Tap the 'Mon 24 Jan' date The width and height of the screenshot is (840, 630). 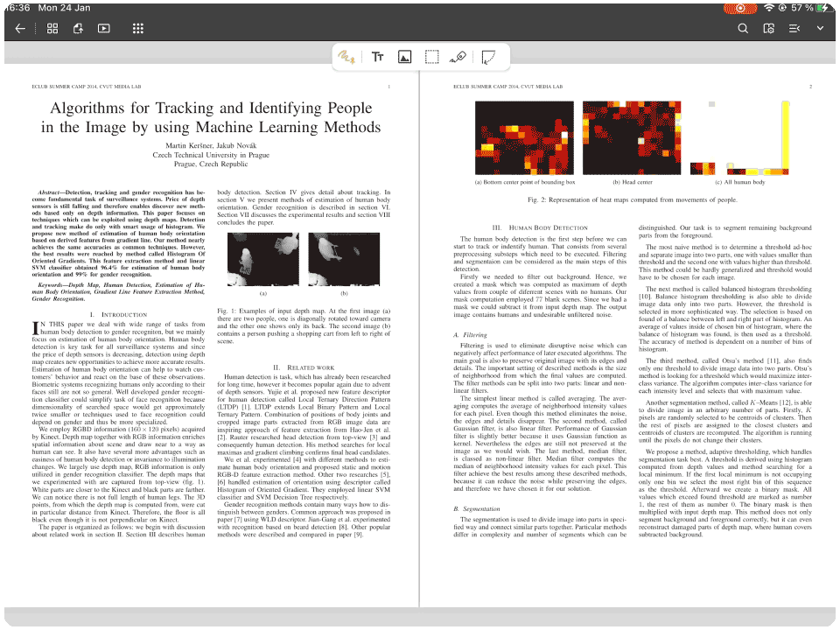coord(64,8)
